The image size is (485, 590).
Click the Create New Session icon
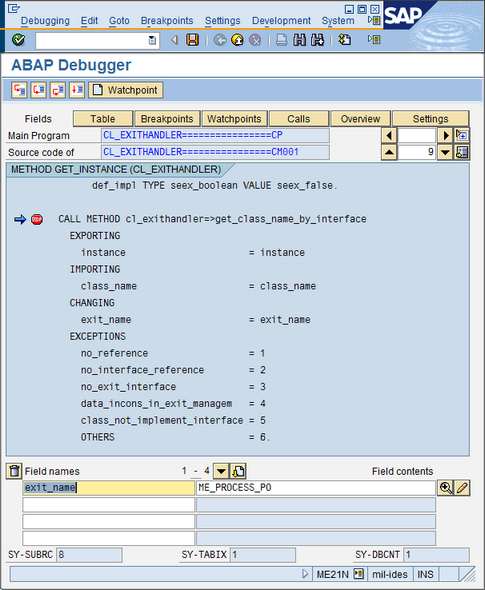pos(344,40)
